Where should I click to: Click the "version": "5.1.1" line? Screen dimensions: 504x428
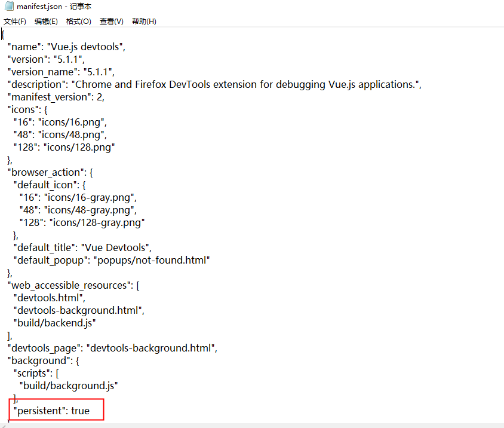tap(47, 60)
